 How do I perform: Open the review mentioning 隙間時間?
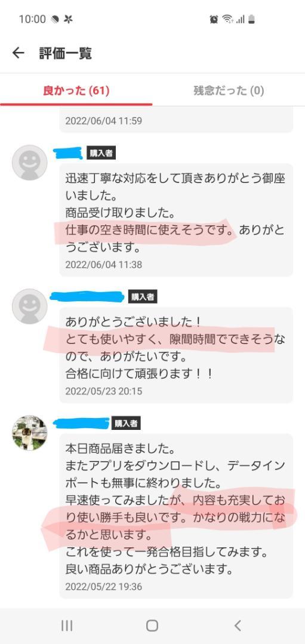176,355
